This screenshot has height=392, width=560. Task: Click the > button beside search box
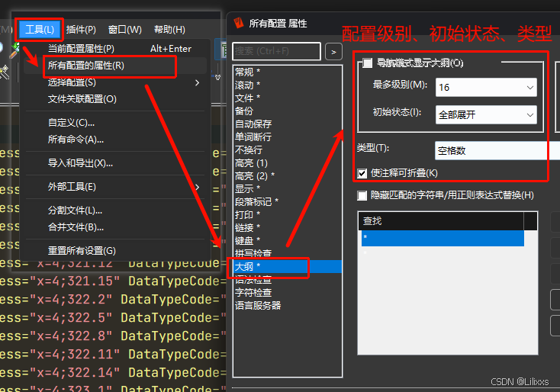pos(333,52)
